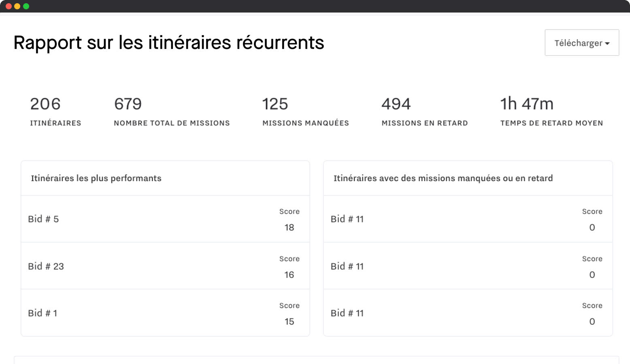Click the caret arrow on Télécharger
Screen dimensions: 630x364
607,44
